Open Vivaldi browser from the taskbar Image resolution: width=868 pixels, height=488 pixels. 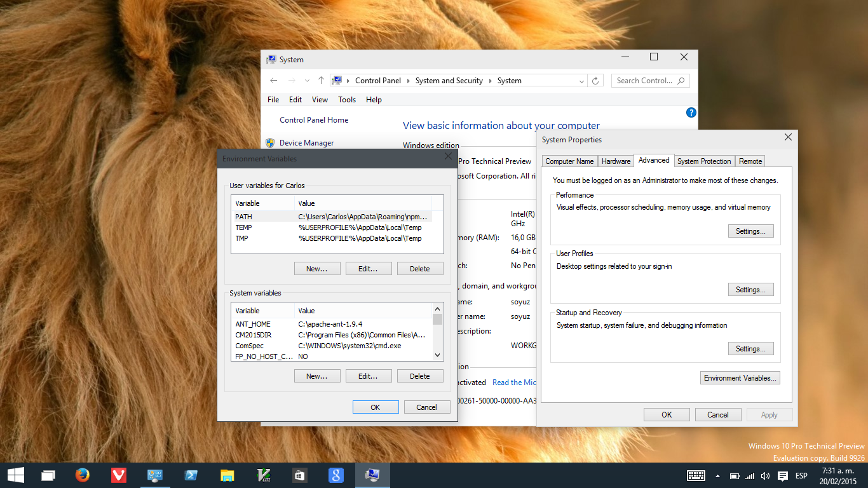pyautogui.click(x=118, y=475)
